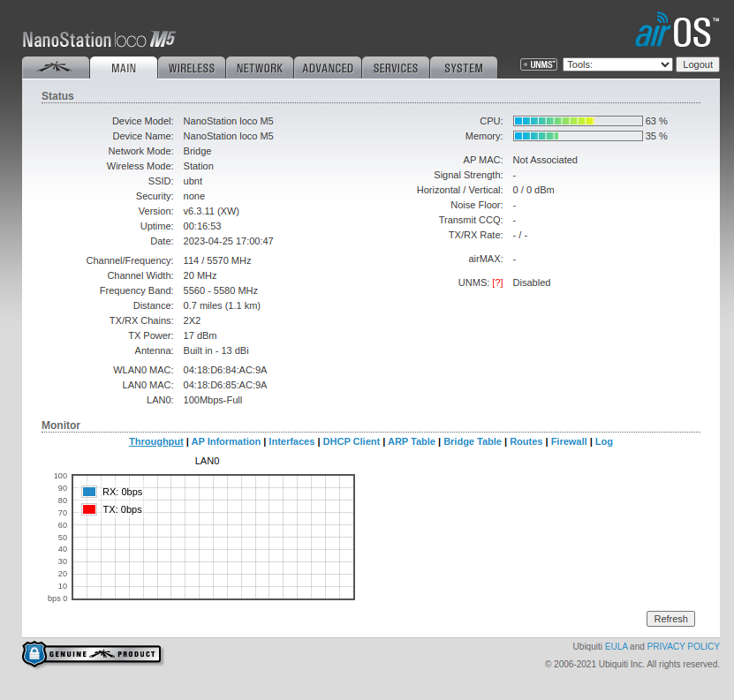This screenshot has height=700, width=734.
Task: View the DHCP Client monitor
Action: [x=351, y=441]
